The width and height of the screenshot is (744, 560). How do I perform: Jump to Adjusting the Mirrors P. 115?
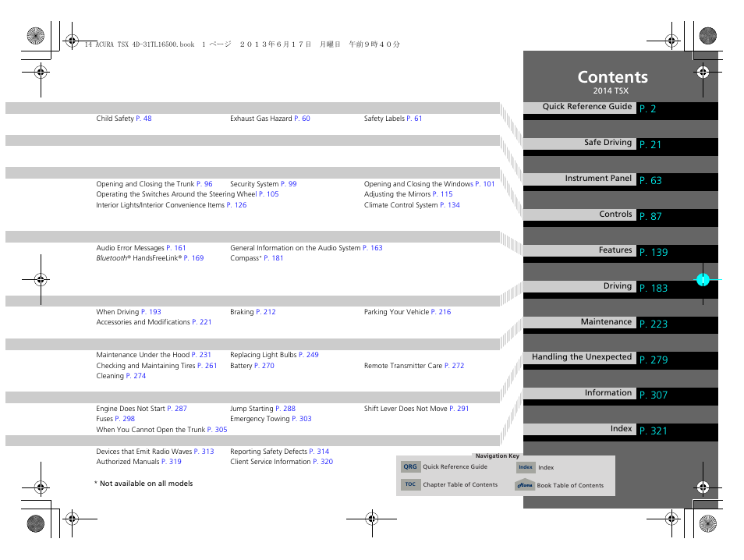408,194
